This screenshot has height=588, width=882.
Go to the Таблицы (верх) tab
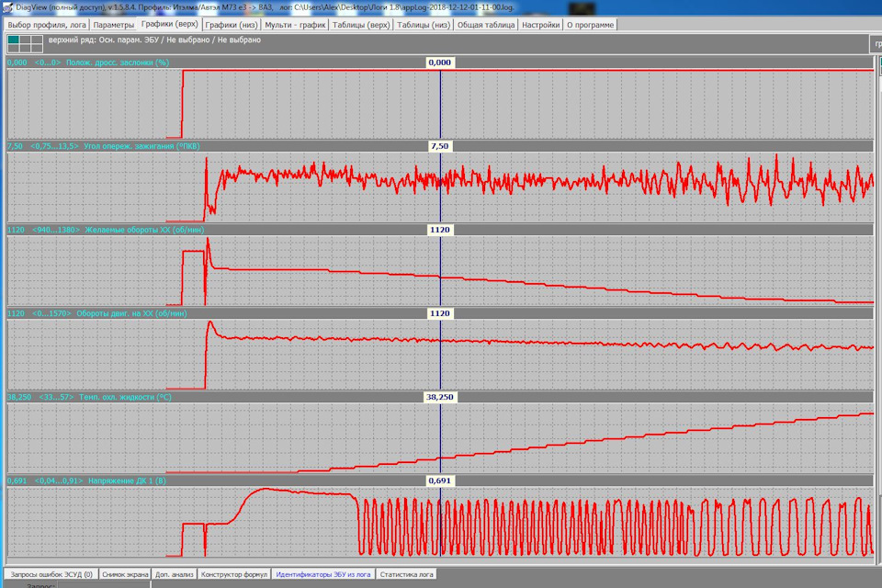[360, 25]
